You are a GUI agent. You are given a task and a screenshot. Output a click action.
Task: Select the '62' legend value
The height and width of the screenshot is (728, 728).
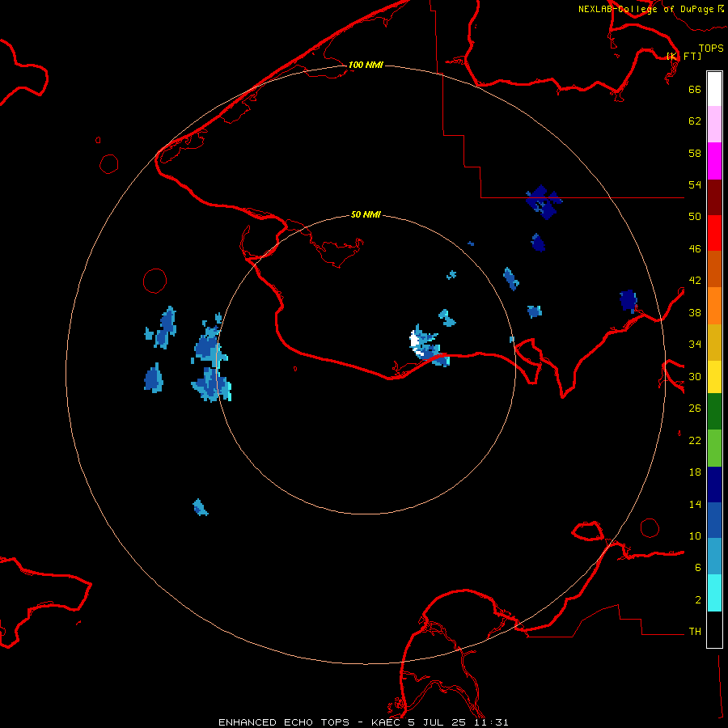click(x=695, y=121)
